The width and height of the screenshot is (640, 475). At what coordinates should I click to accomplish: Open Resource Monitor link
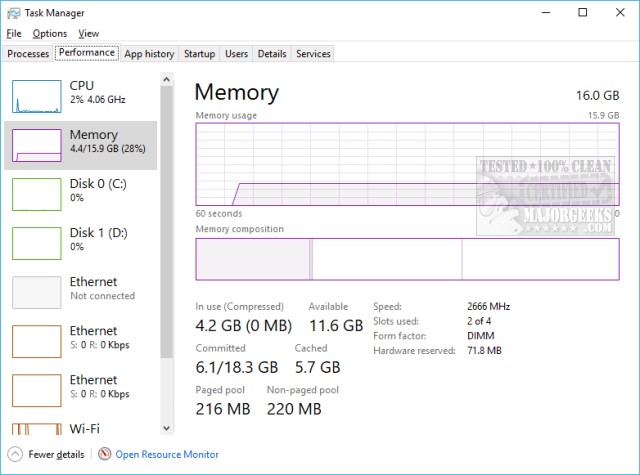coord(167,454)
